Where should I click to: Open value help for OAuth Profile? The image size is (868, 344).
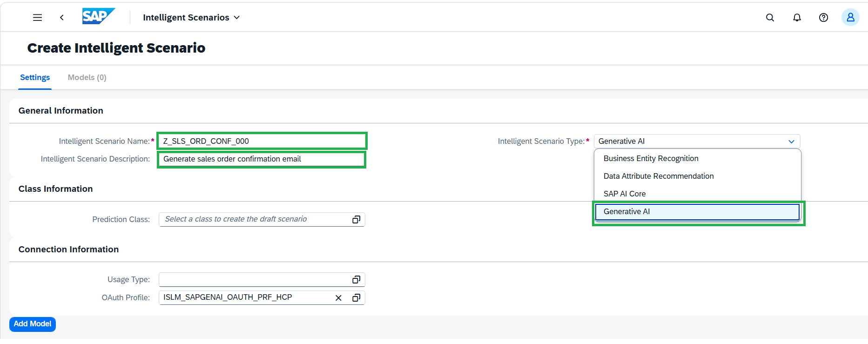pos(357,297)
